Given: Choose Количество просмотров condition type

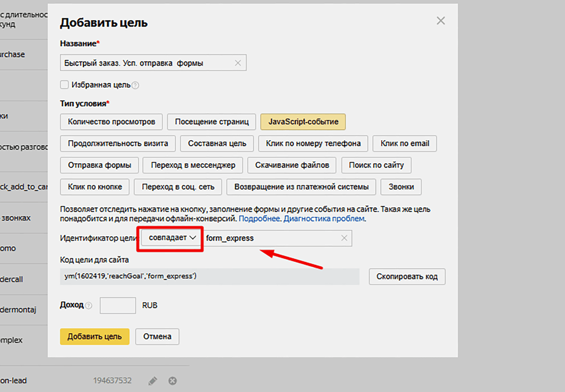Looking at the screenshot, I should point(111,122).
